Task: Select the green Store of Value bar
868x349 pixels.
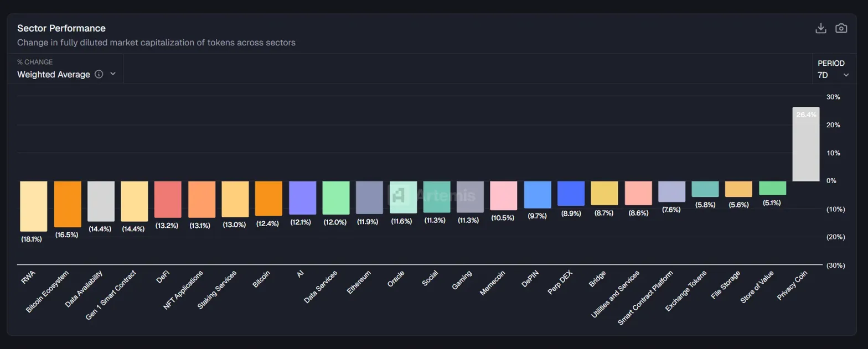Action: 772,188
